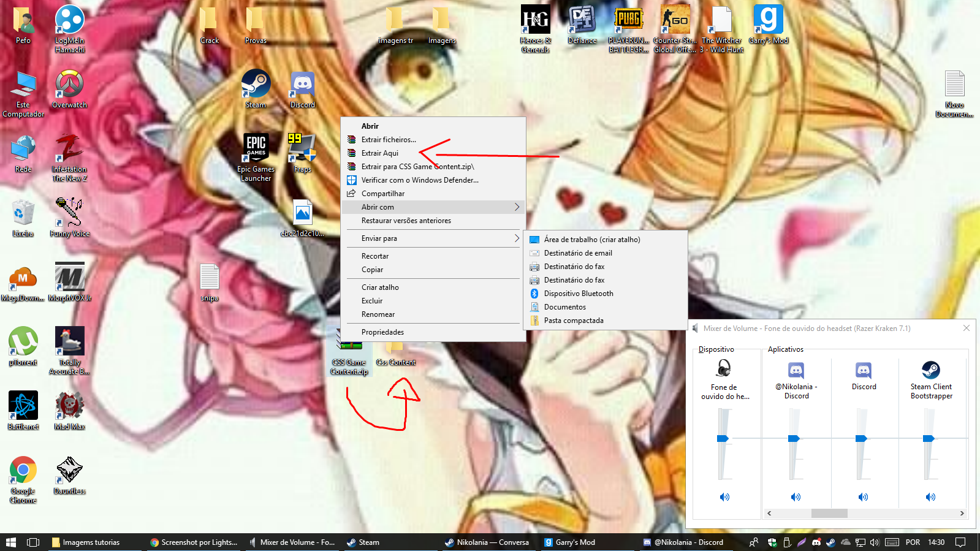980x551 pixels.
Task: Send to Dispositivo Bluetooth
Action: point(605,294)
